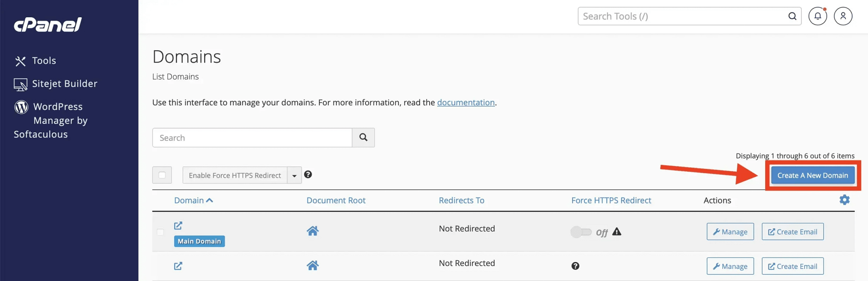Click Not Redirected text in Main Domain row
The height and width of the screenshot is (281, 868).
(467, 229)
